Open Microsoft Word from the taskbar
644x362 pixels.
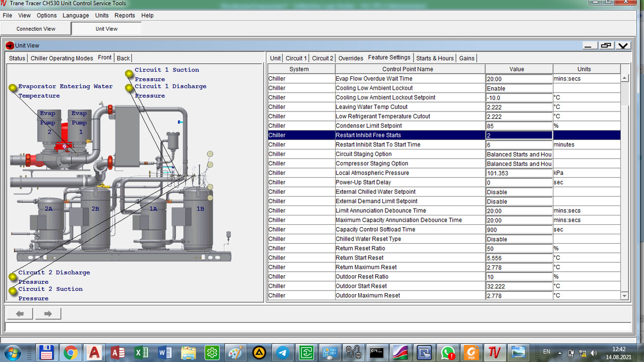tap(165, 353)
